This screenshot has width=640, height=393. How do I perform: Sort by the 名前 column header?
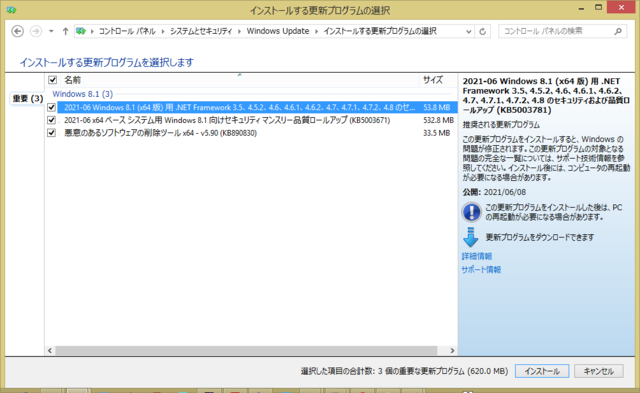tap(240, 80)
